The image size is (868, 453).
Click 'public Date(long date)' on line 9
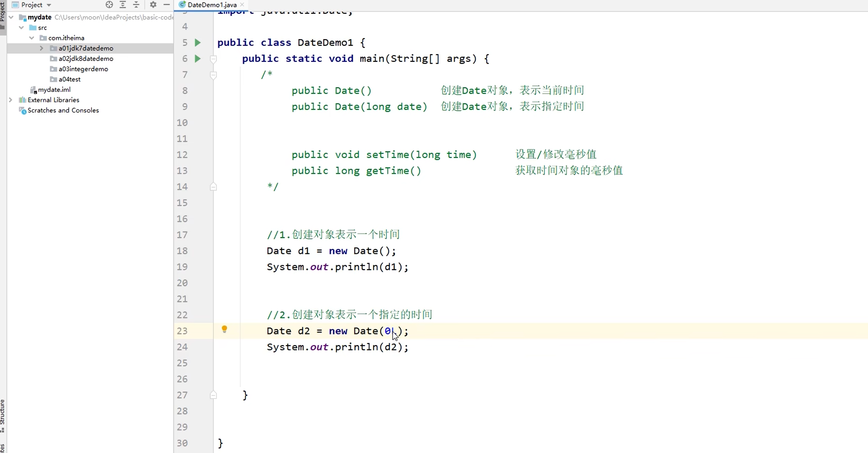[359, 106]
